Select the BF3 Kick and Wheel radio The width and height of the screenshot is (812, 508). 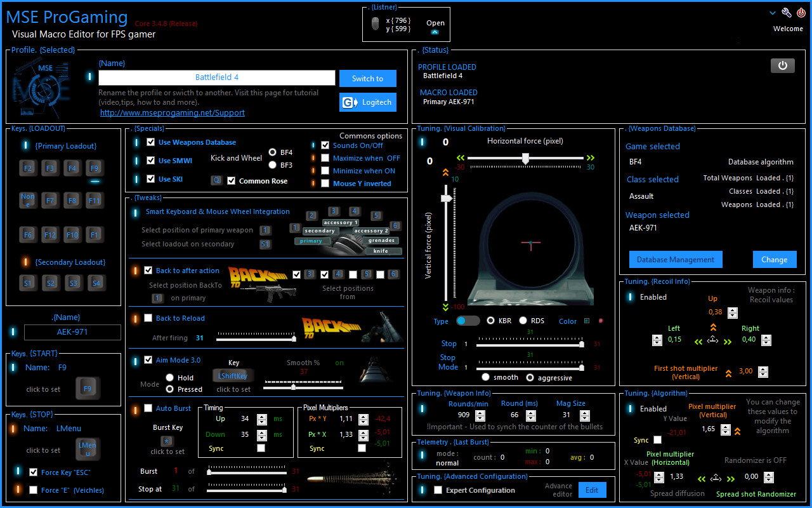point(273,165)
